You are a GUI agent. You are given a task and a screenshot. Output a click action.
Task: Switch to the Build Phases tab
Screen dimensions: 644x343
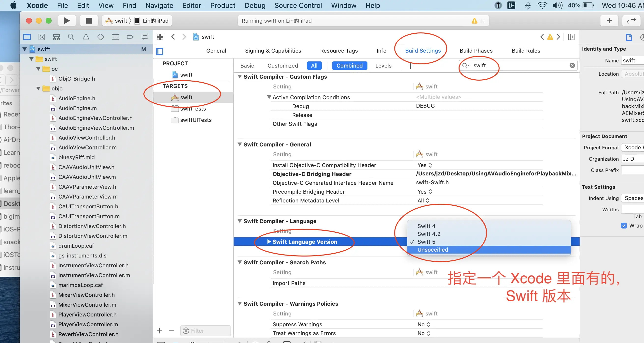point(476,51)
